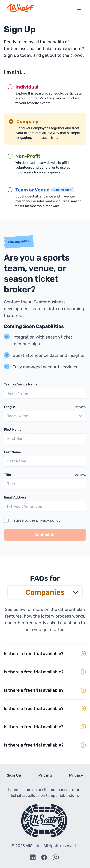Open the LinkedIn icon in footer
Image resolution: width=90 pixels, height=868 pixels.
pos(33,857)
